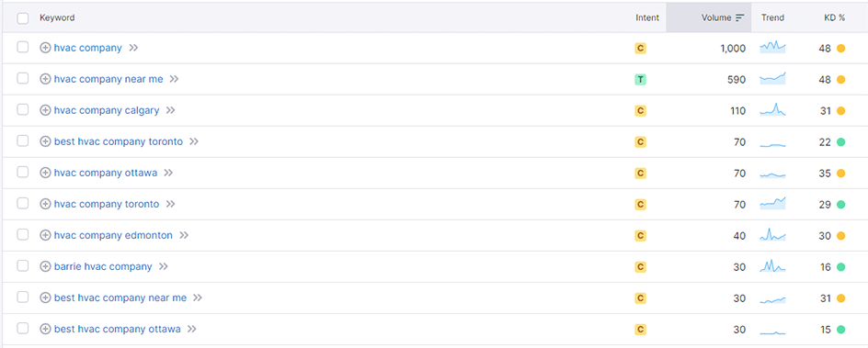Click the T intent badge for near me

click(x=640, y=80)
